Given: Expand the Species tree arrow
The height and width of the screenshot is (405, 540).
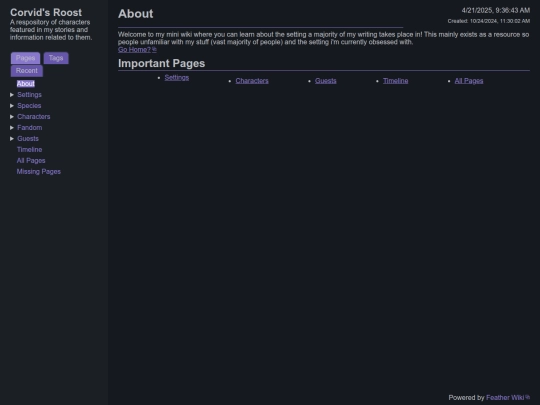Looking at the screenshot, I should [12, 106].
